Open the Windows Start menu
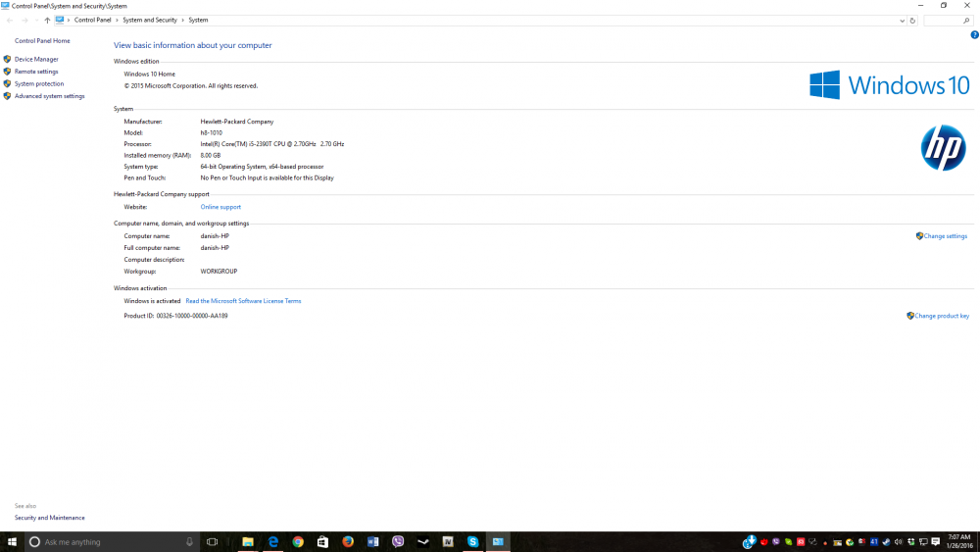 tap(12, 542)
